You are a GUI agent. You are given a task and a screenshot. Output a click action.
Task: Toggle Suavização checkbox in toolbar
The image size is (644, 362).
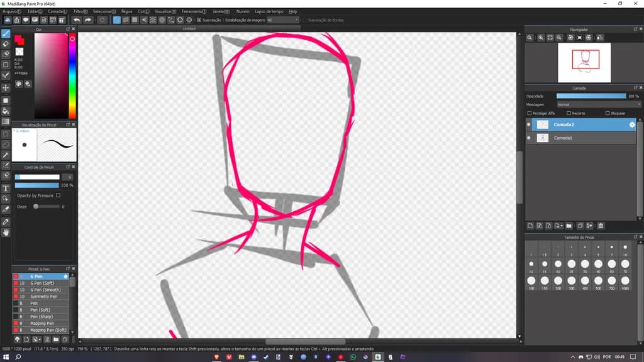tap(199, 19)
